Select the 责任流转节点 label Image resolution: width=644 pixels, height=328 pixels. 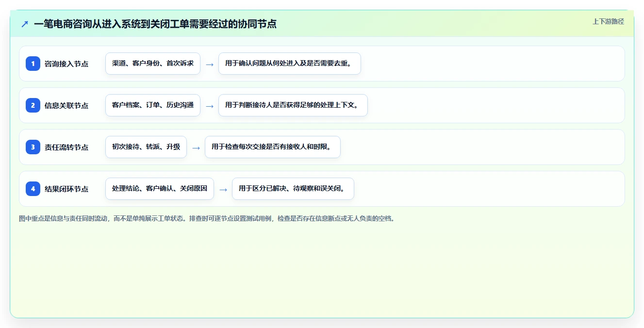click(66, 147)
